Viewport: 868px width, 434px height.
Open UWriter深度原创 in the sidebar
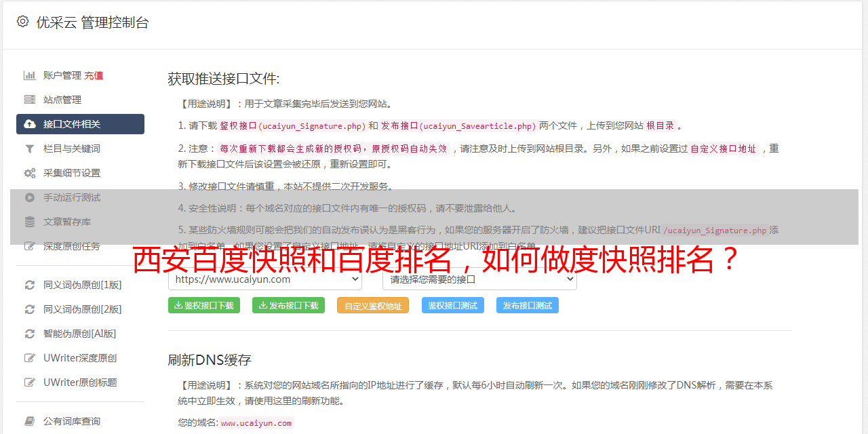pyautogui.click(x=80, y=358)
